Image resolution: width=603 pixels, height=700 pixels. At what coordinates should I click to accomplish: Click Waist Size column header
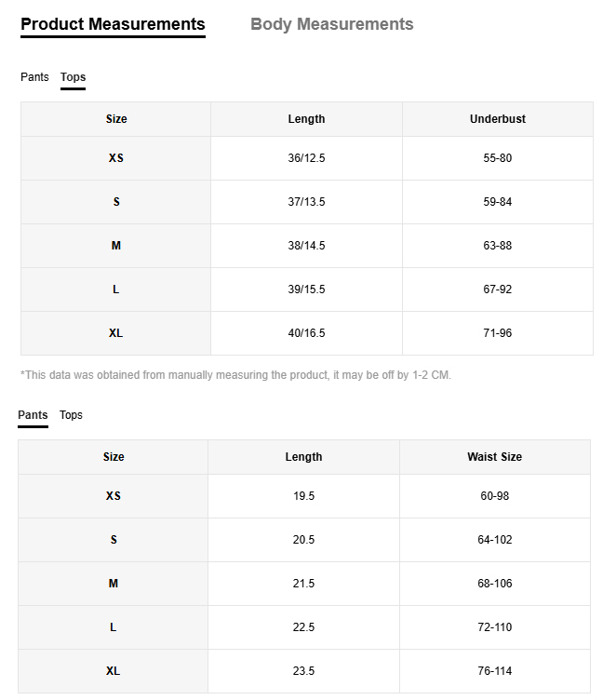494,457
